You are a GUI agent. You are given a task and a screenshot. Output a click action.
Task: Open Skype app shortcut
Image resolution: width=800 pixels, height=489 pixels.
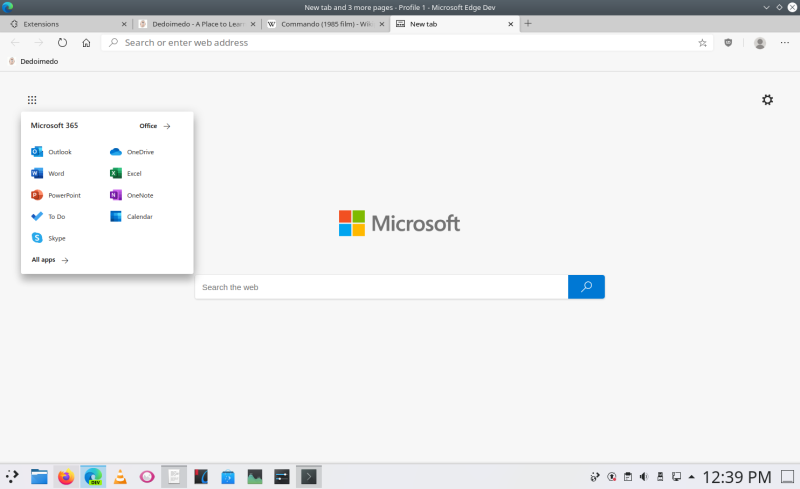[x=48, y=238]
